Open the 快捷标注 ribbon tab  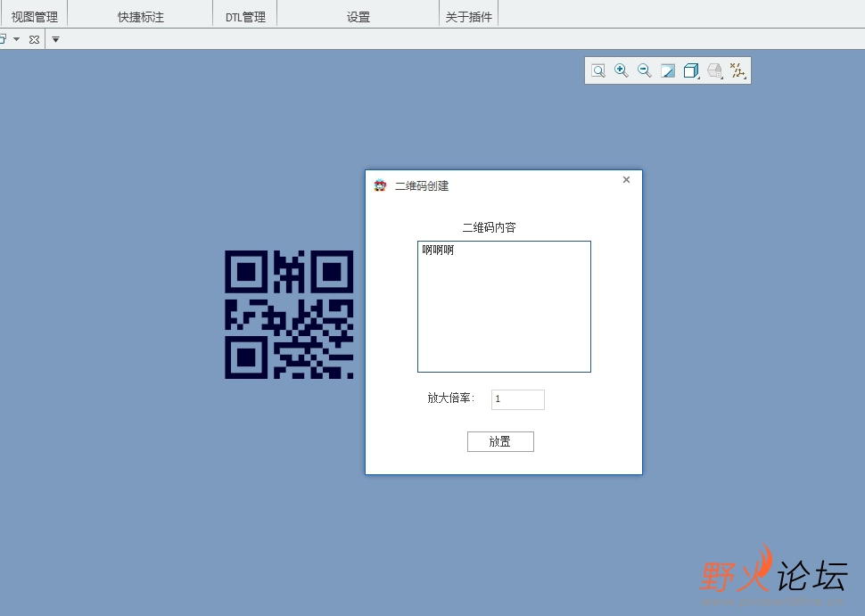[141, 17]
